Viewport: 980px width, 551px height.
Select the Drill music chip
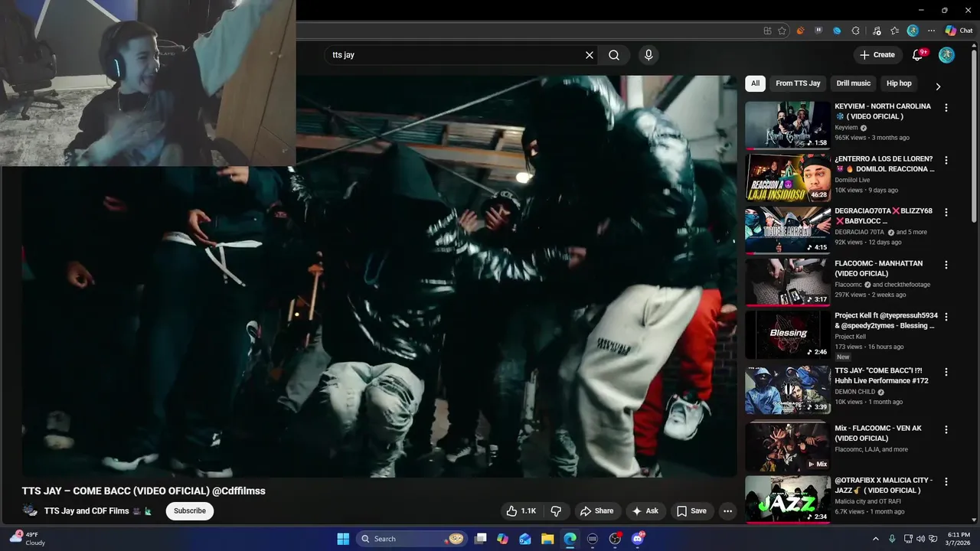[x=853, y=83]
